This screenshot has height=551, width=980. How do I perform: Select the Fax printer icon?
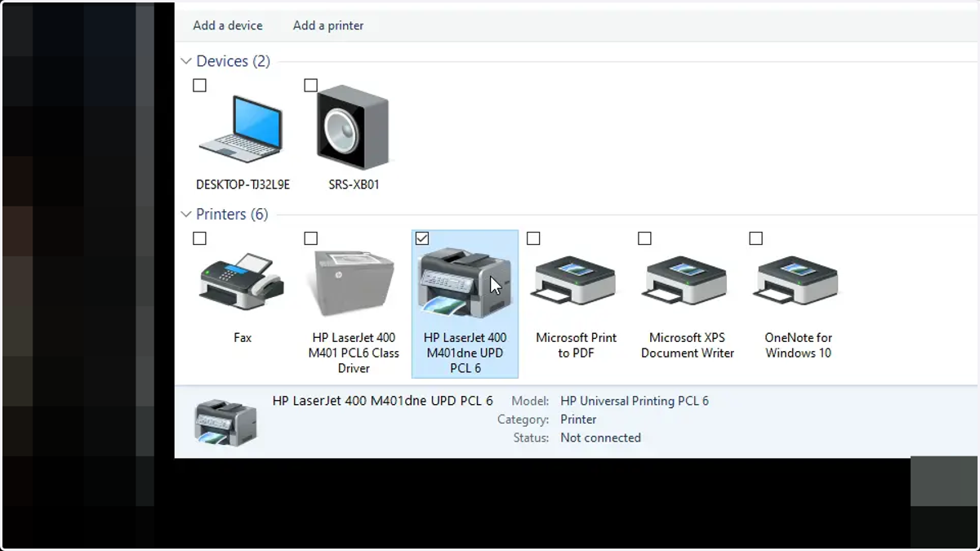[242, 282]
